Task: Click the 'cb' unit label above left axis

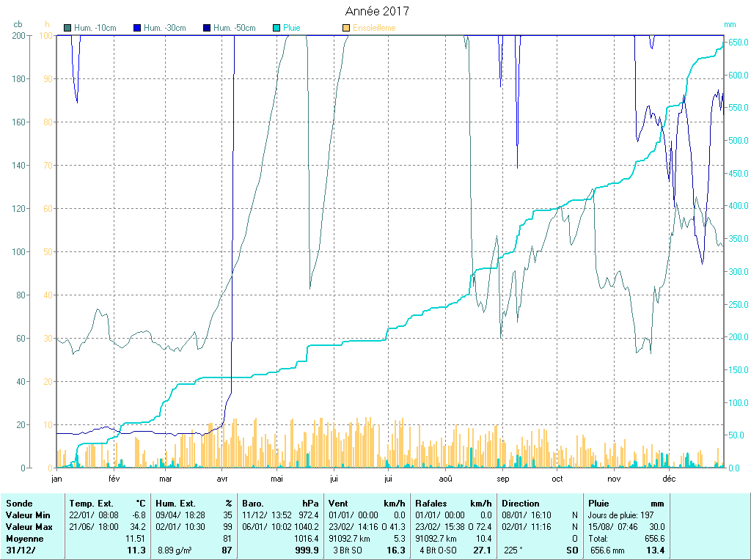Action: (x=18, y=24)
